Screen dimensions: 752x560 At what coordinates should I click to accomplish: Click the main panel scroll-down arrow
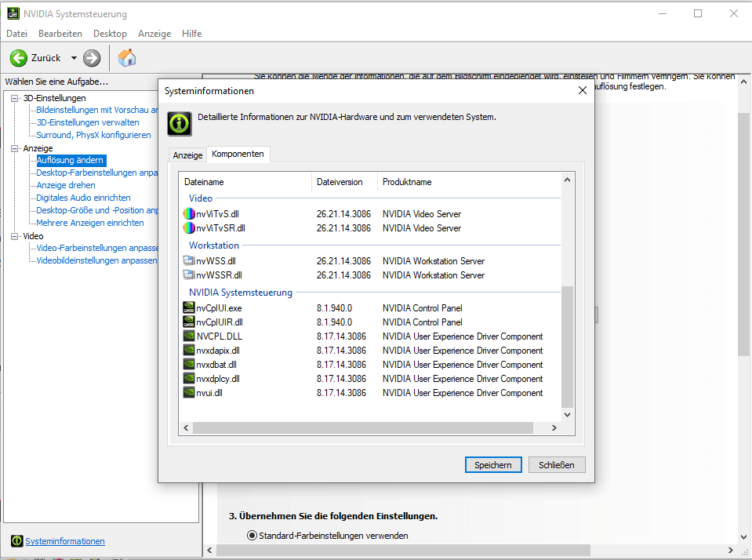[743, 537]
